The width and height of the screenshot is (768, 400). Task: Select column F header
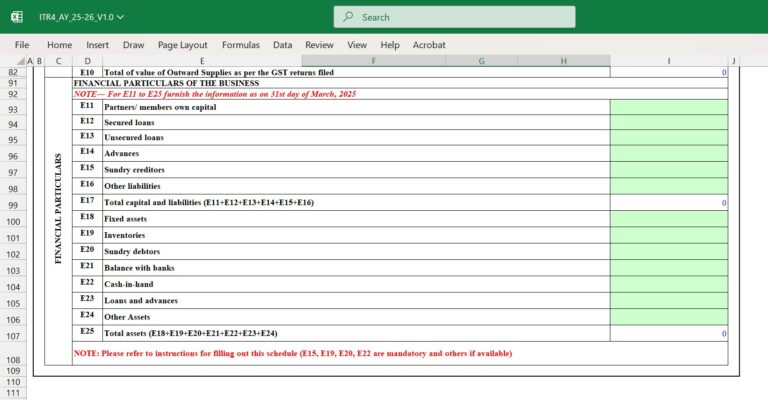(x=373, y=61)
